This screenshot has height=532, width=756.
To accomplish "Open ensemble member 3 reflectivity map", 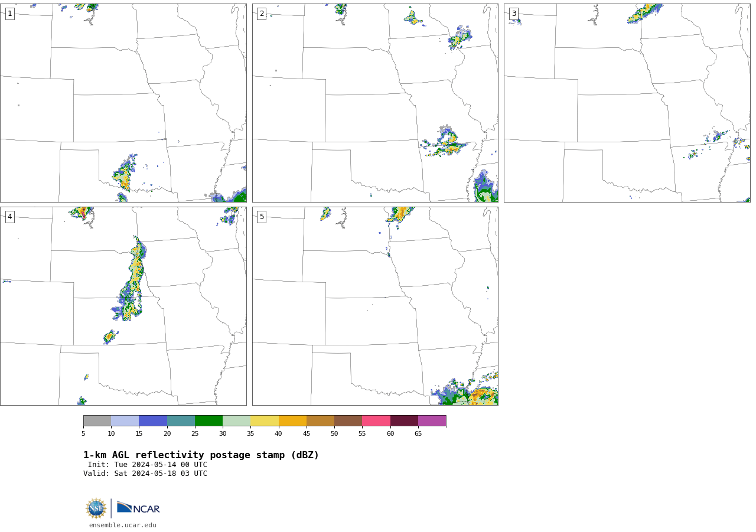I will pos(627,103).
